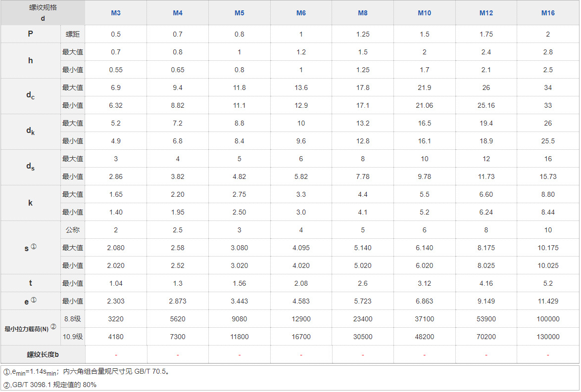Click the tensile load value 48200

[x=424, y=337]
